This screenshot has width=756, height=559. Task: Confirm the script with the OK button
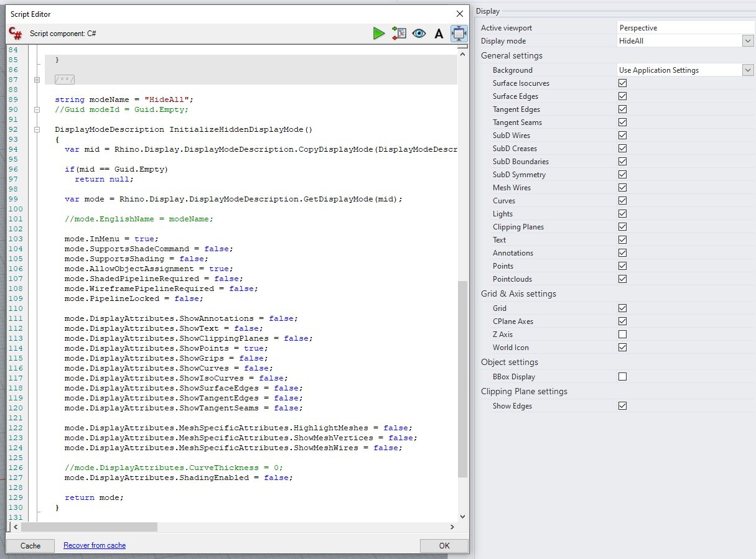click(x=444, y=546)
